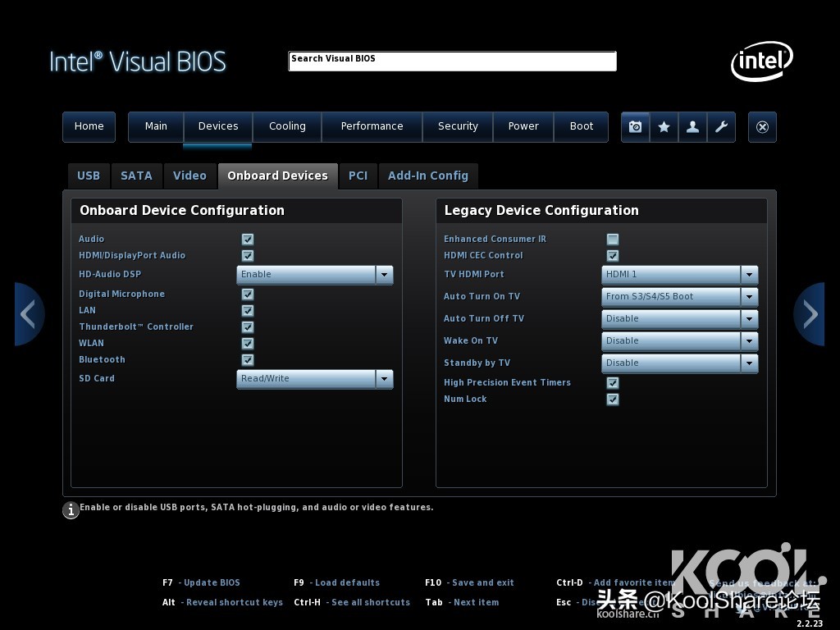Disable the LAN checkbox
This screenshot has width=840, height=630.
248,310
